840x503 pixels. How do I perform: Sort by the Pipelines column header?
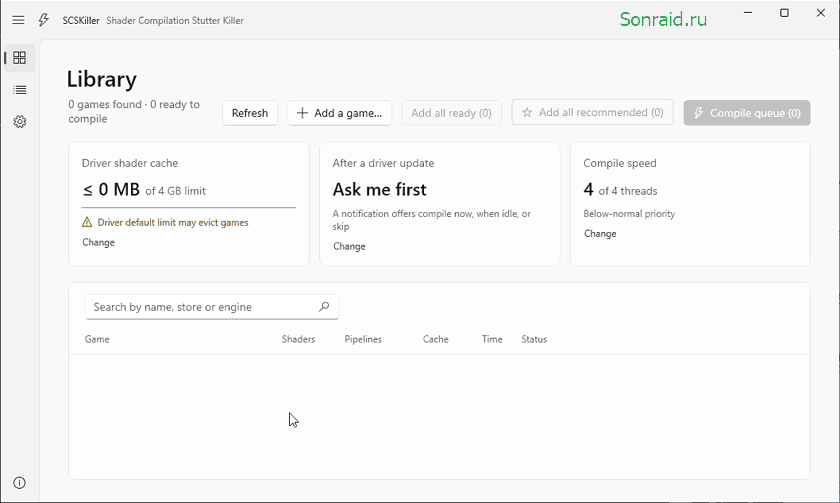pyautogui.click(x=363, y=339)
